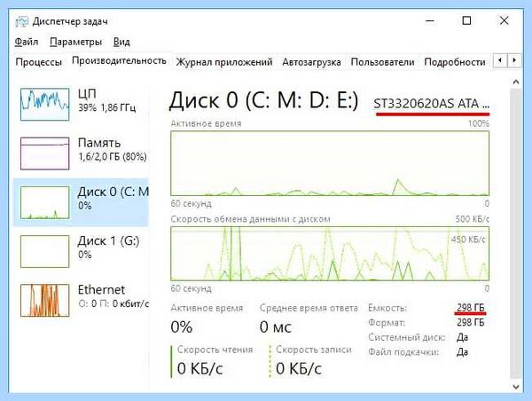This screenshot has width=532, height=401.
Task: Select the Производительность tab
Action: click(119, 61)
